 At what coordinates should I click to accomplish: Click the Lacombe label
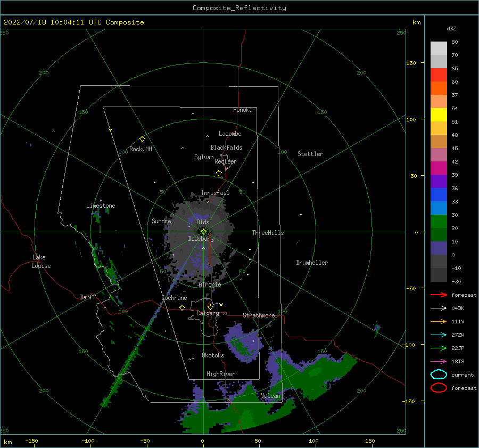[230, 134]
